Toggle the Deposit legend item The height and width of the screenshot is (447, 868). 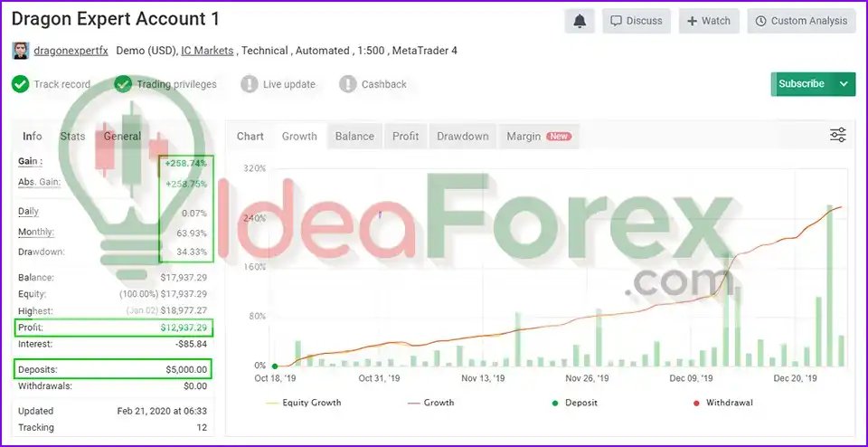(575, 403)
